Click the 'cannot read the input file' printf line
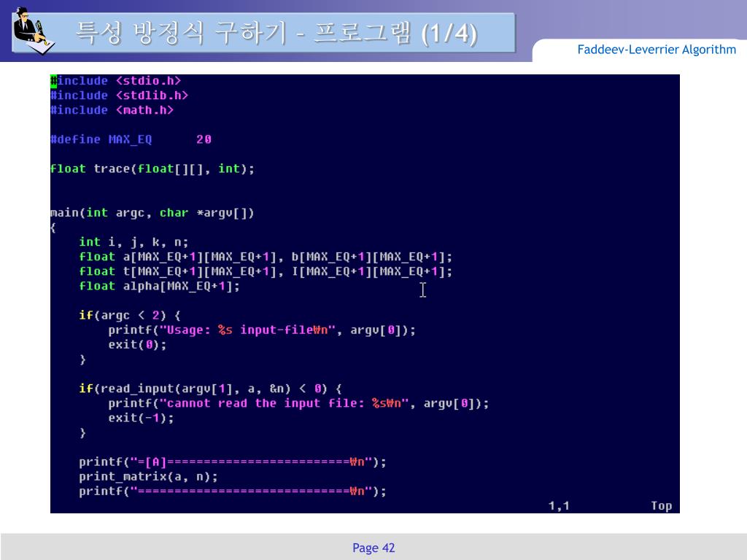 click(x=298, y=404)
